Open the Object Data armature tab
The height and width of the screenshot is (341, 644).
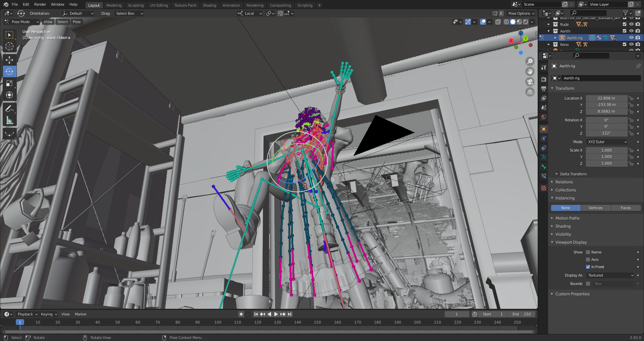(x=544, y=157)
